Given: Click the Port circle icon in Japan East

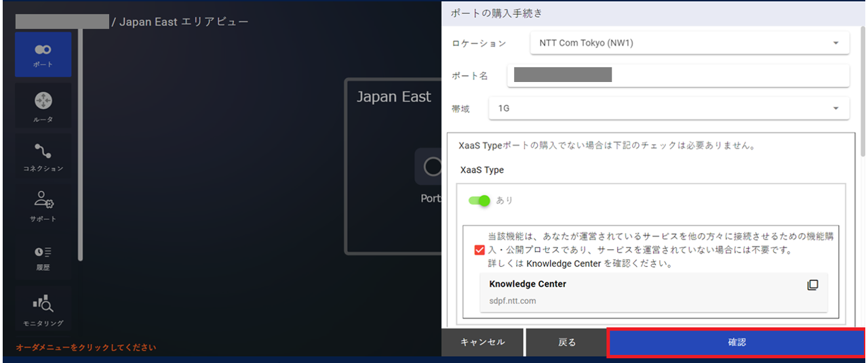Looking at the screenshot, I should pyautogui.click(x=433, y=167).
